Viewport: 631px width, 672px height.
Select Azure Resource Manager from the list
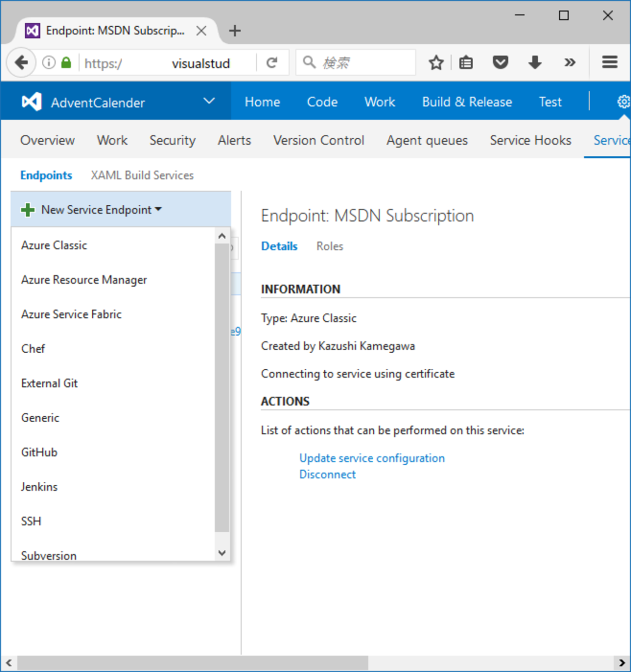click(84, 280)
